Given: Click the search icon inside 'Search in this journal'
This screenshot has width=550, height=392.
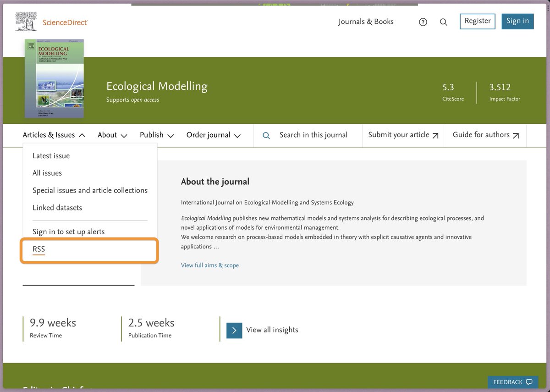Looking at the screenshot, I should click(266, 136).
